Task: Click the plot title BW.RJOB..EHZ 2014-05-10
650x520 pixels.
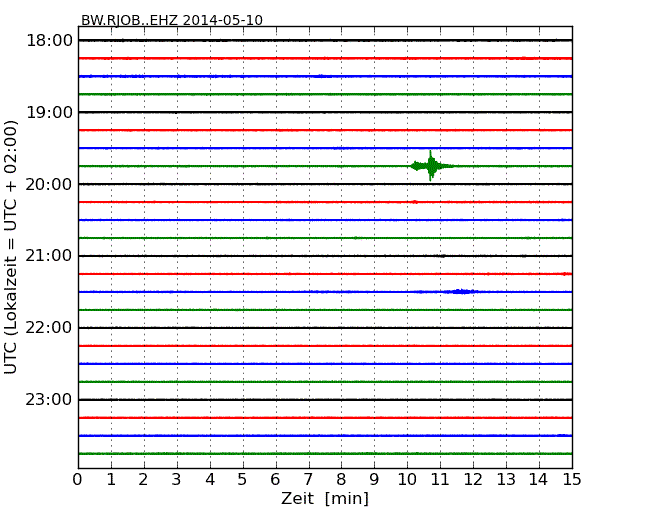Action: [172, 20]
